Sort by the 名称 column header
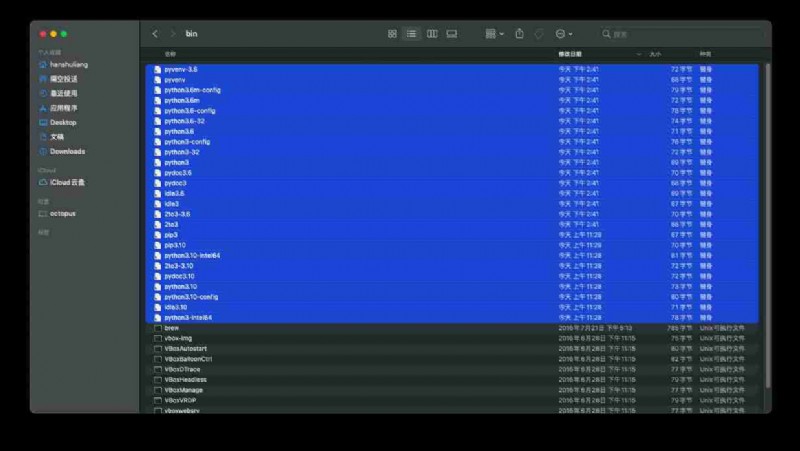800x451 pixels. (170, 54)
